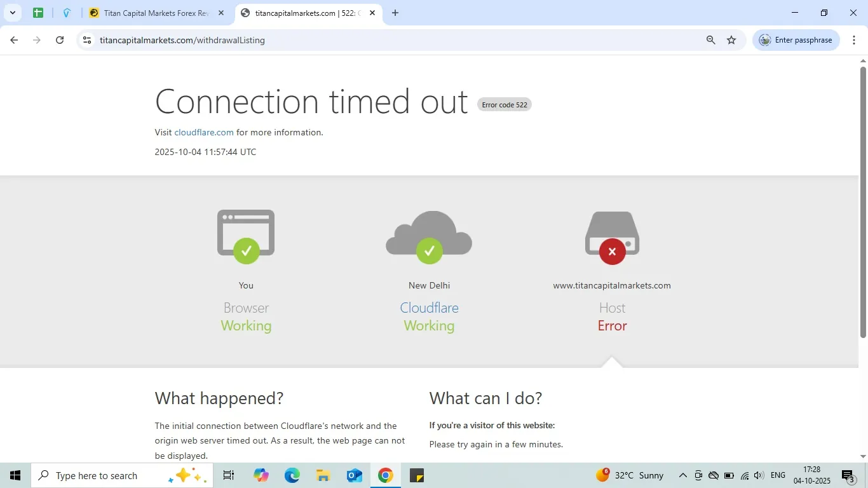
Task: Click the scrollbar down arrow
Action: point(863,456)
